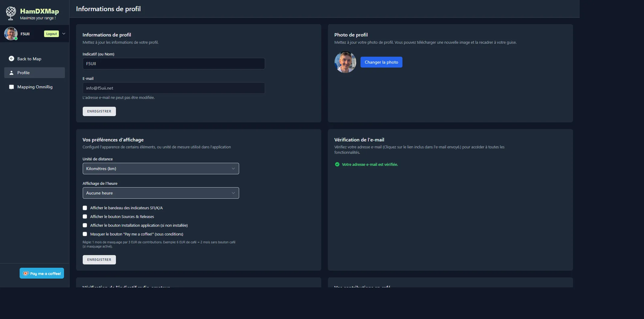
Task: Click the E-mail input field
Action: 174,88
